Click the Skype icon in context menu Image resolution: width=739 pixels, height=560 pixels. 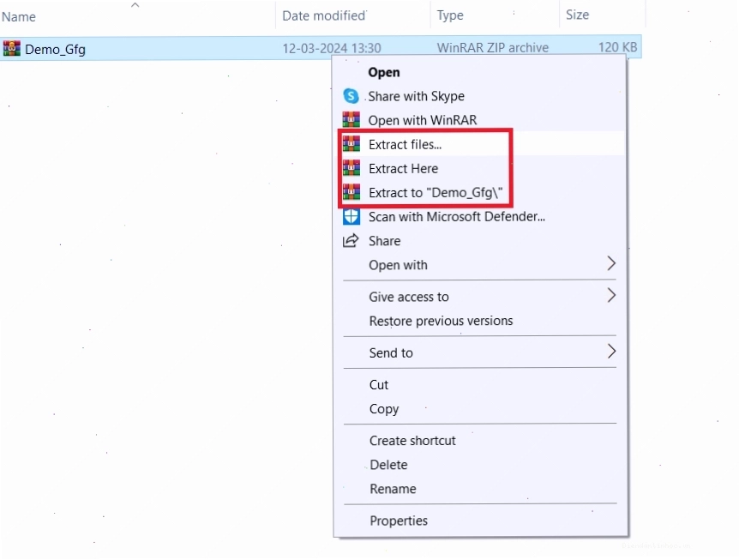point(351,96)
